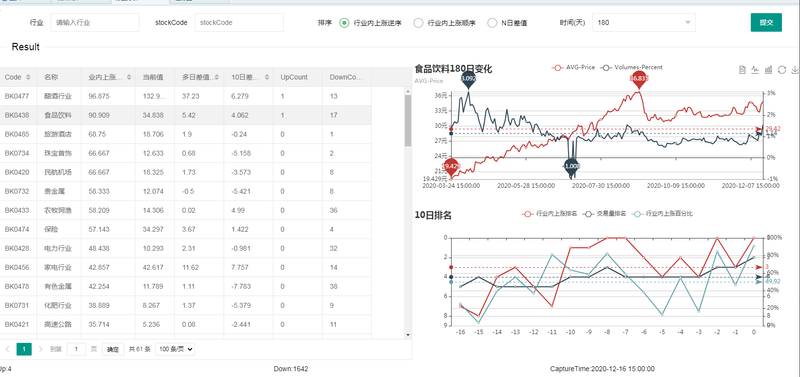The height and width of the screenshot is (377, 800).
Task: Click the 19.429 min price marker pin
Action: [451, 167]
